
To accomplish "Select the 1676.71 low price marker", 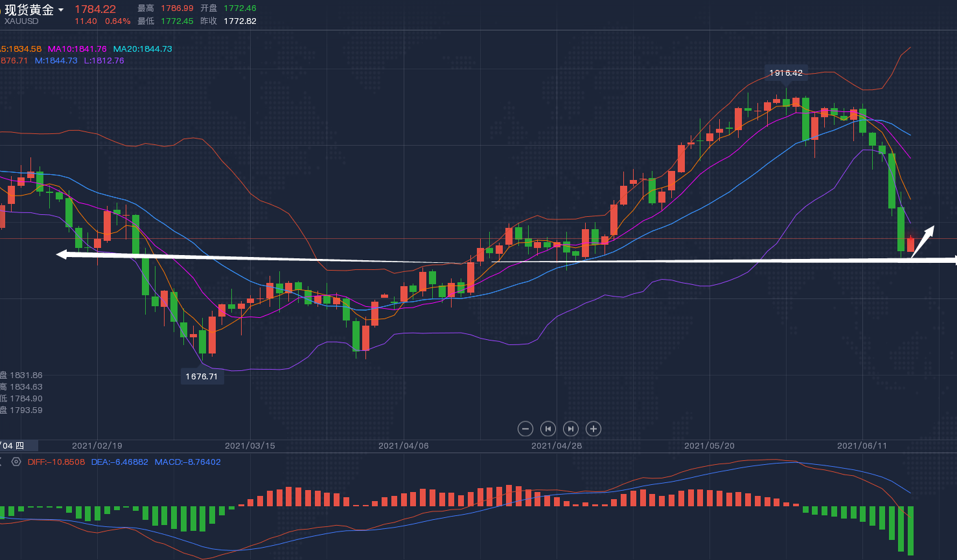I will (x=202, y=376).
